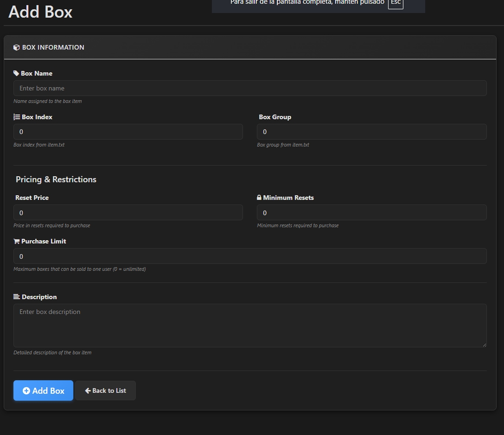Click the tag icon next to Box Name

click(16, 73)
